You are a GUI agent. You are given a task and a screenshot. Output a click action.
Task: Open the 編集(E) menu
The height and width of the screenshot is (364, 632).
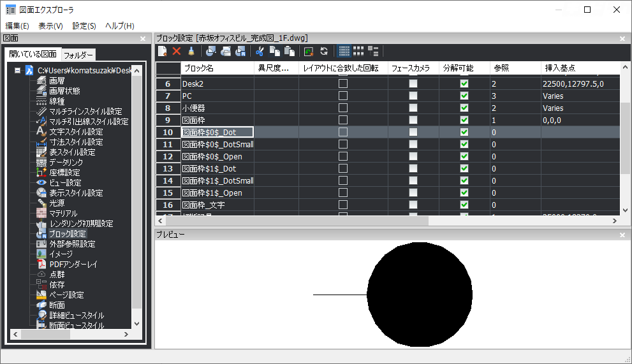coord(17,25)
